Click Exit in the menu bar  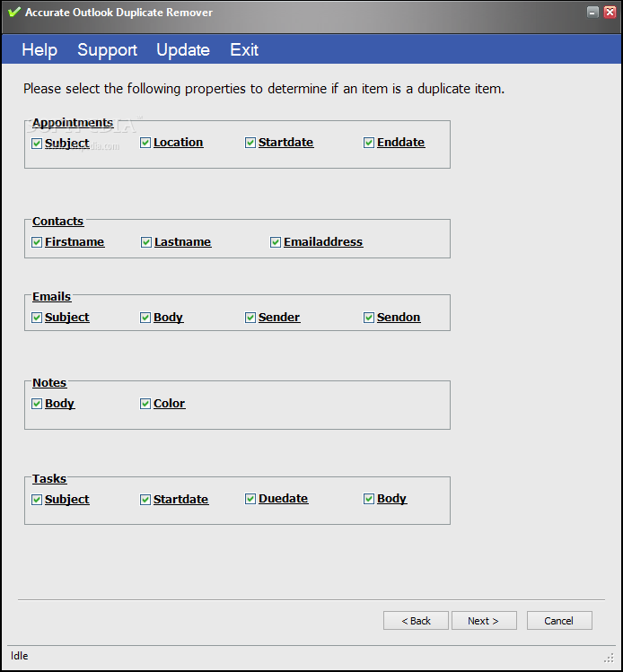pyautogui.click(x=244, y=50)
